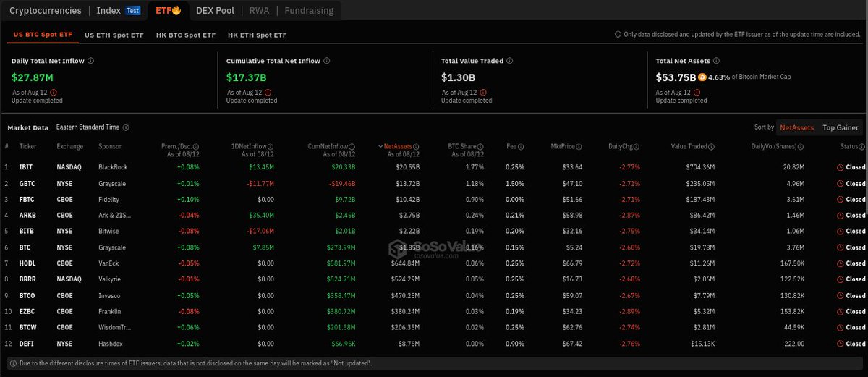Click the Test badge next to Index
This screenshot has height=377, width=868.
(132, 11)
